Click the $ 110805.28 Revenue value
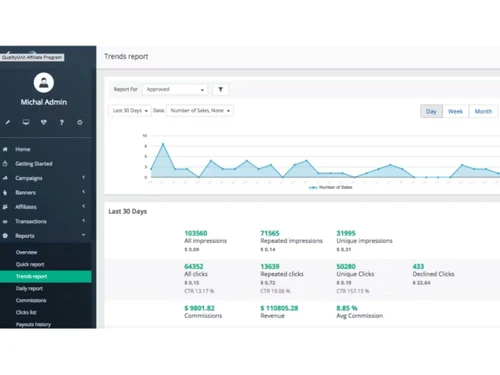This screenshot has height=375, width=500. (279, 308)
